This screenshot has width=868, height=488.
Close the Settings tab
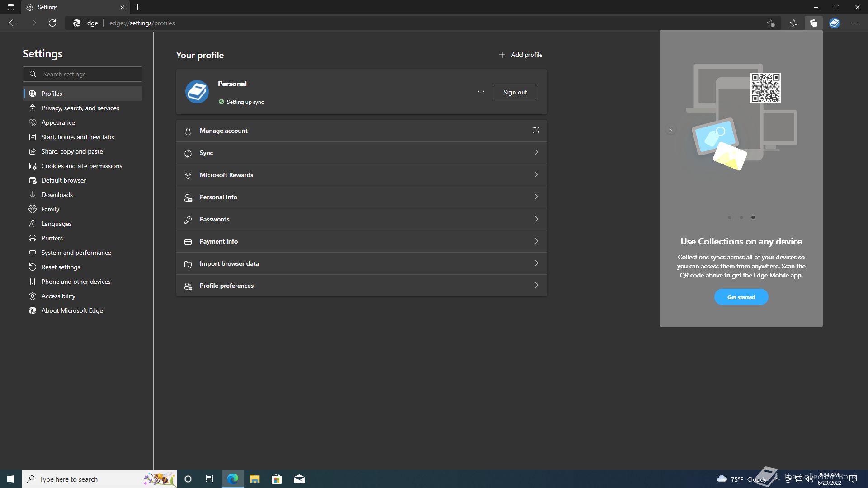[x=122, y=7]
